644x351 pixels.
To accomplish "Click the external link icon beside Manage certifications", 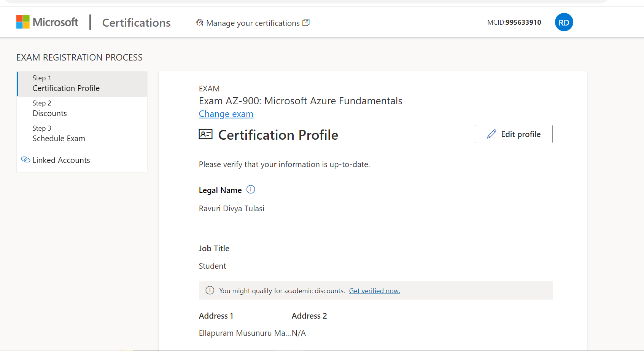I will pos(306,23).
